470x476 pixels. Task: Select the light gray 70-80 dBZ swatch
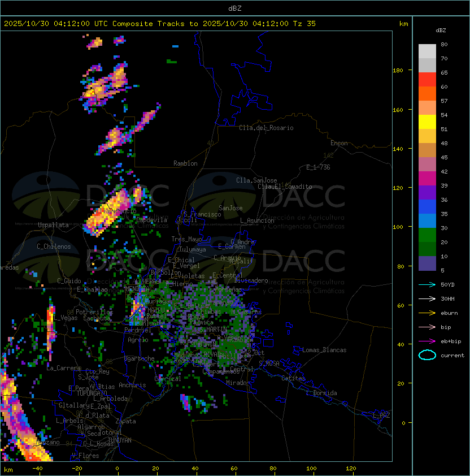427,51
